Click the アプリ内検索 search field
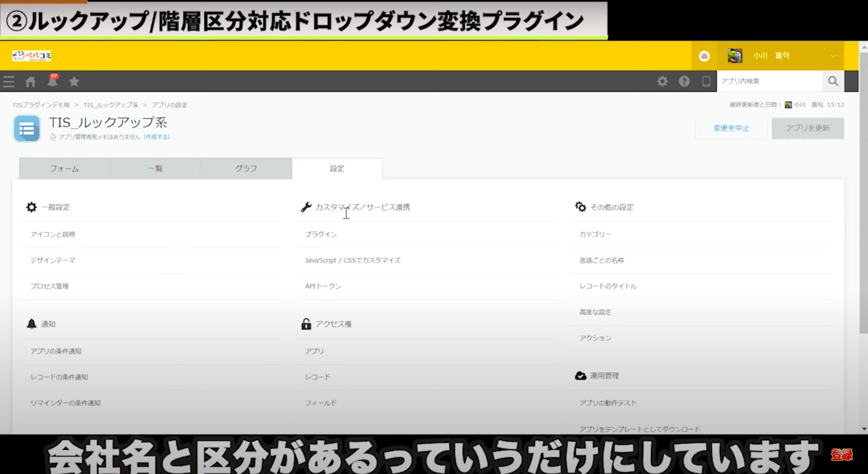Image resolution: width=868 pixels, height=474 pixels. (x=769, y=81)
